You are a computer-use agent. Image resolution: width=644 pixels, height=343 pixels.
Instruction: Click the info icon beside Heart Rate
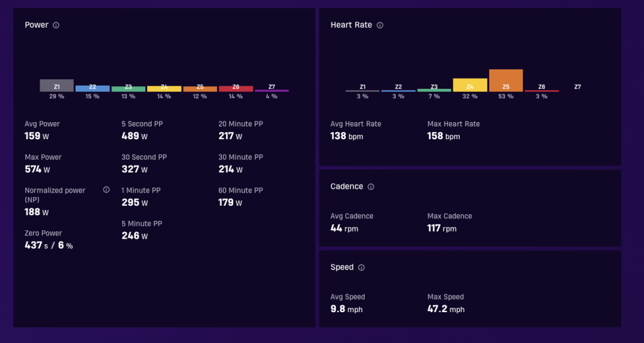click(x=380, y=25)
